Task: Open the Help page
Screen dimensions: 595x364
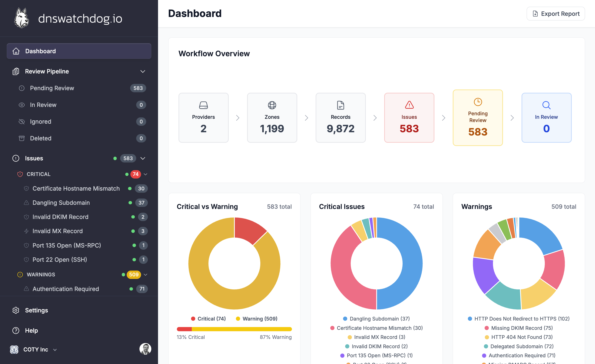Action: [79, 331]
